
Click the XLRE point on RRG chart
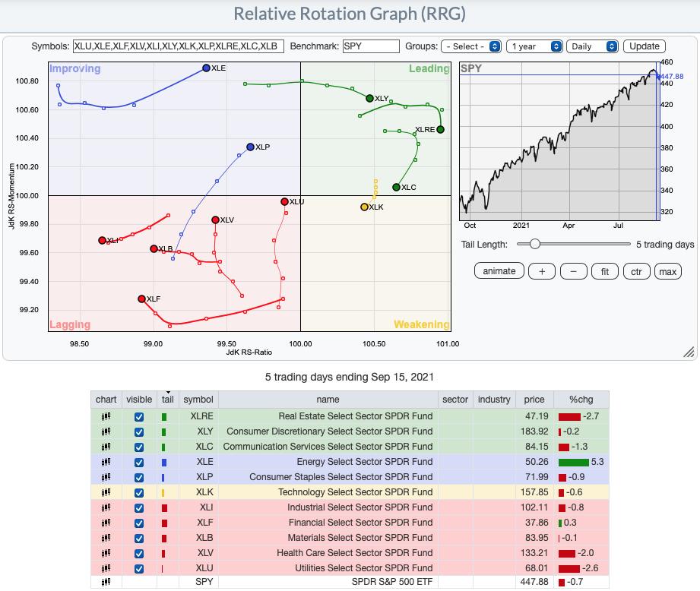pyautogui.click(x=440, y=129)
